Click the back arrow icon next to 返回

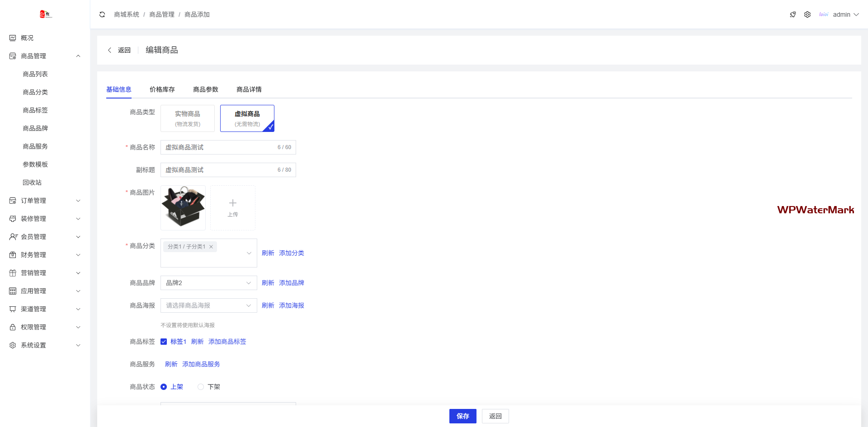coord(109,50)
